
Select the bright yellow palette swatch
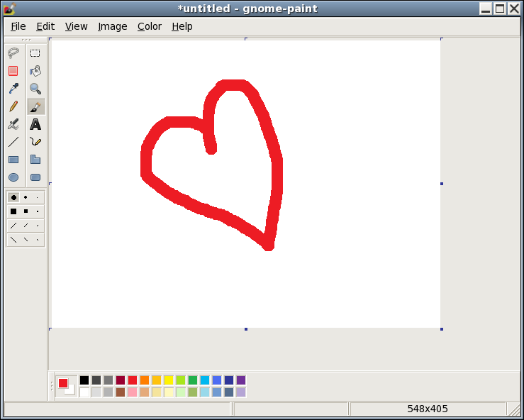[169, 380]
